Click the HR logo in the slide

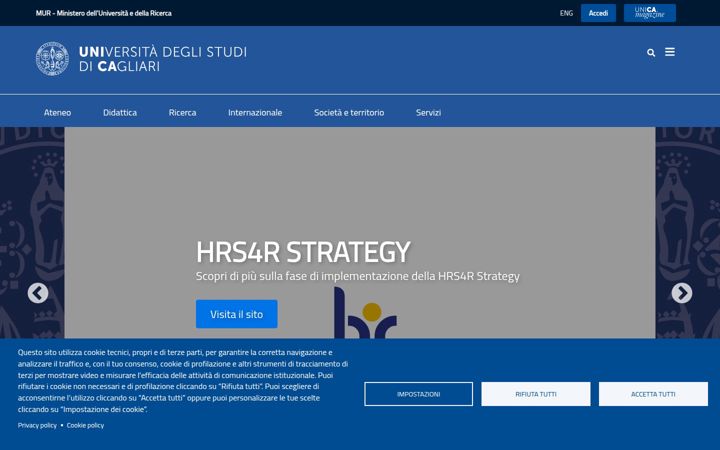[x=366, y=313]
